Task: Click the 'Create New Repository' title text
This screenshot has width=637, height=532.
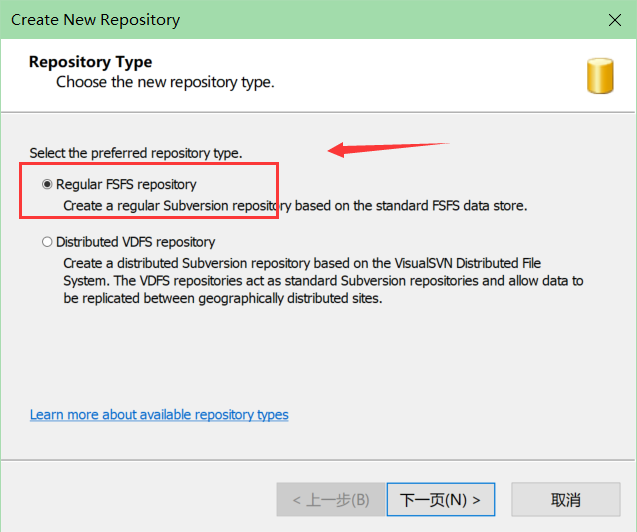Action: (95, 20)
